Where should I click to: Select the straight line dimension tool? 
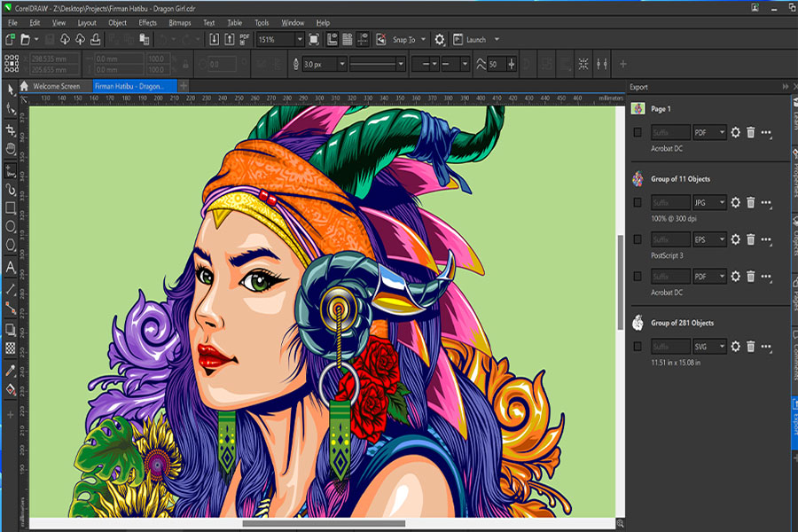pos(11,289)
